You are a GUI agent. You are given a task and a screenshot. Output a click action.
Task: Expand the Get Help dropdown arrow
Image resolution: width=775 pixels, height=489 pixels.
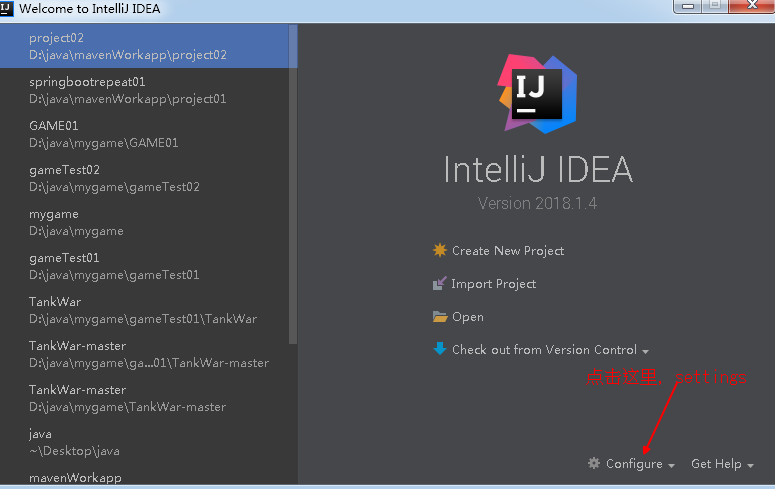[750, 466]
